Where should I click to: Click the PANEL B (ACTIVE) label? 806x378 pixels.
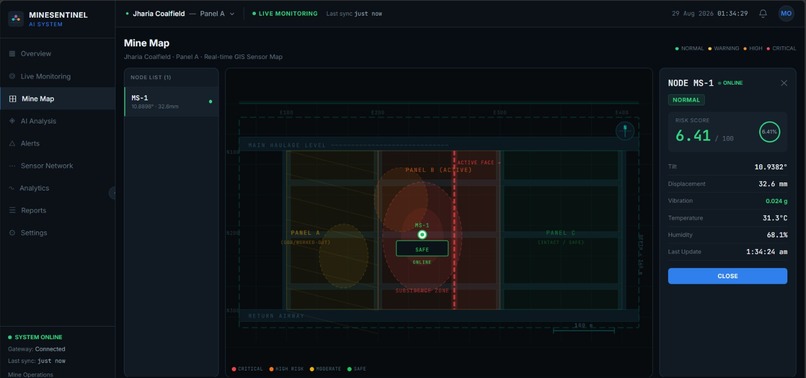tap(438, 170)
